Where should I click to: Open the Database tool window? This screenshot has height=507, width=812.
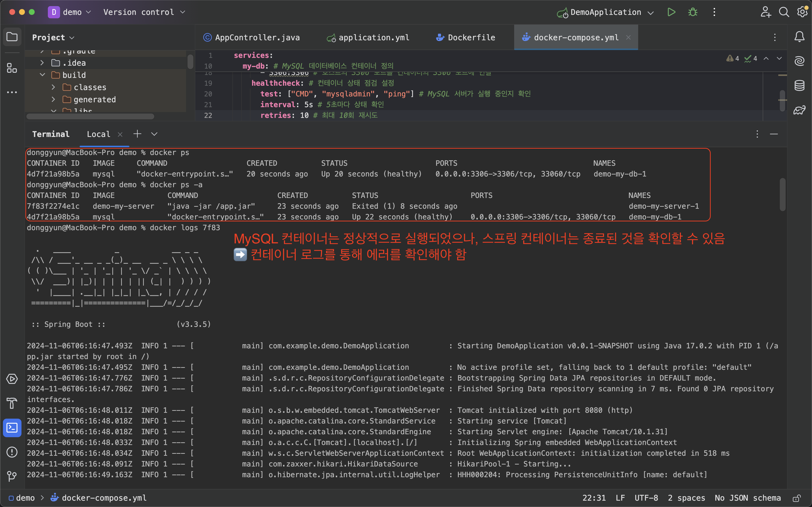point(799,85)
